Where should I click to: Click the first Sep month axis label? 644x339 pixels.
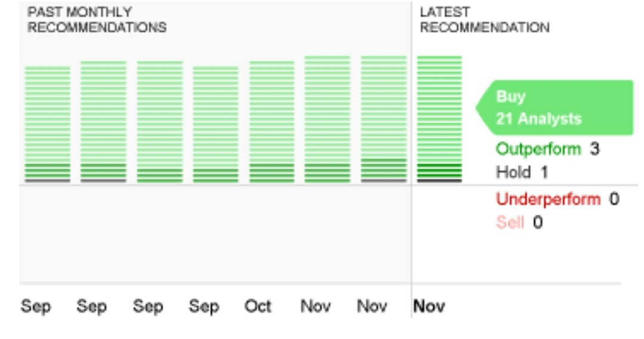(36, 307)
